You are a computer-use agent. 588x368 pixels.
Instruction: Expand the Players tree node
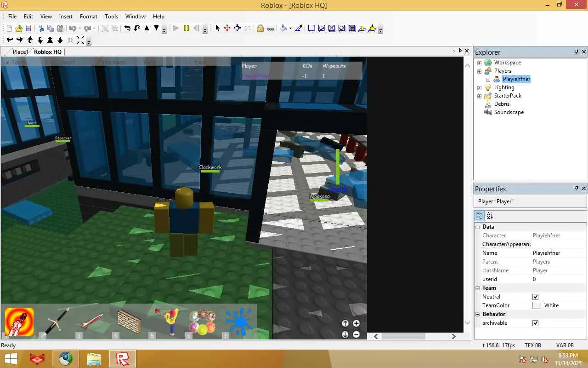[x=479, y=71]
